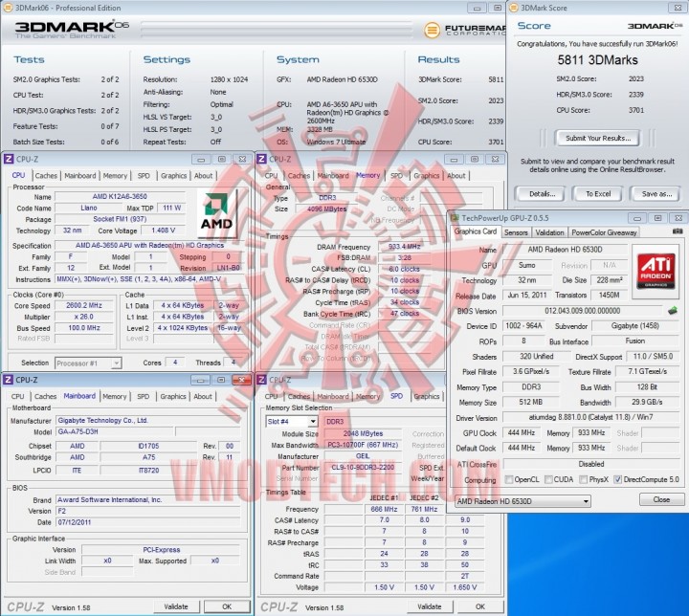Viewport: 689px width, 616px height.
Task: Click the GPU-Z title bar app icon
Action: (x=455, y=218)
